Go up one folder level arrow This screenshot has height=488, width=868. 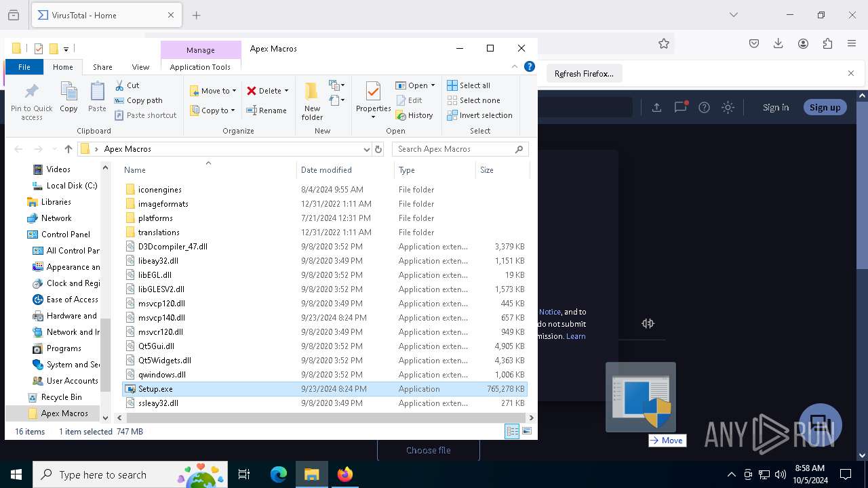tap(68, 149)
